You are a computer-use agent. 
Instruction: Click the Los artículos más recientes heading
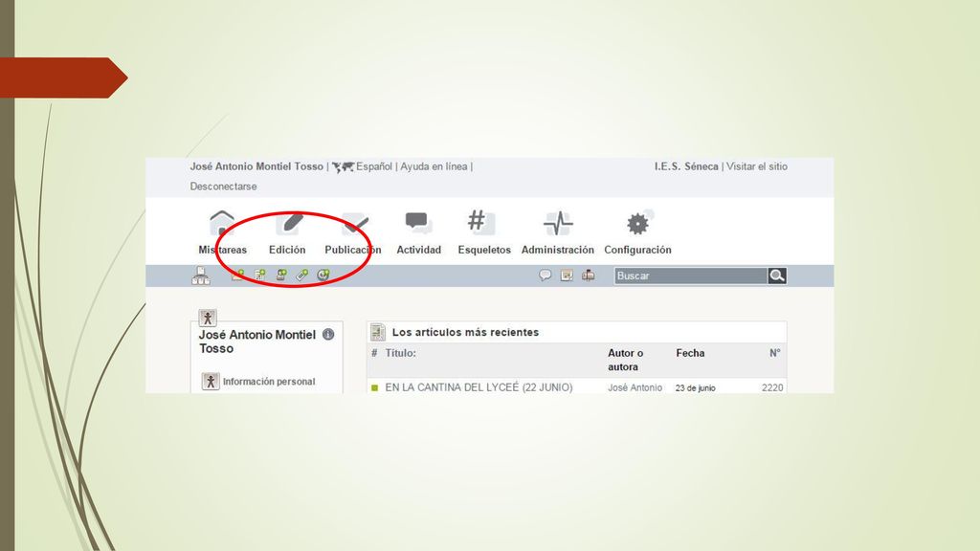coord(466,332)
